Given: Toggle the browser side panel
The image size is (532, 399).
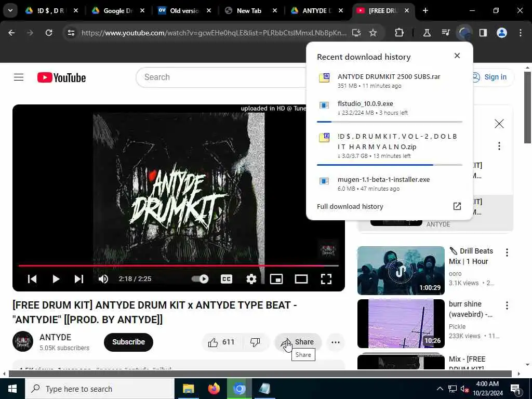Looking at the screenshot, I should [483, 33].
